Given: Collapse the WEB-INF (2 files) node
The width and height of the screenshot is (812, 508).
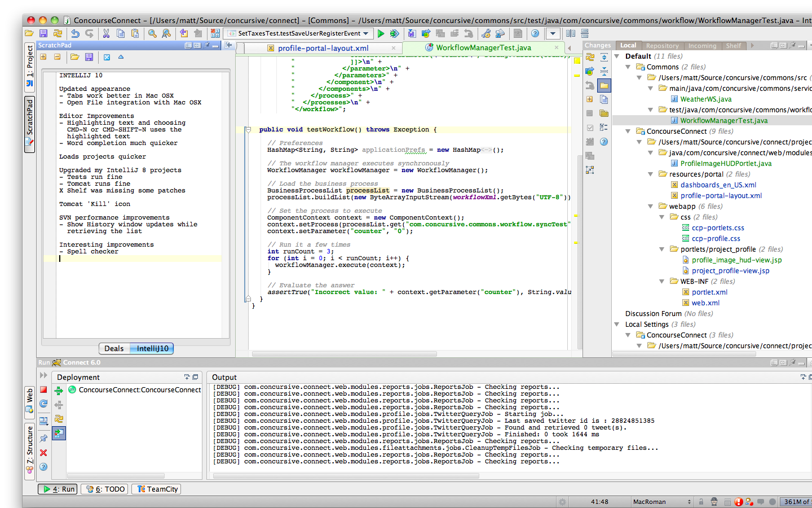Looking at the screenshot, I should [x=662, y=282].
